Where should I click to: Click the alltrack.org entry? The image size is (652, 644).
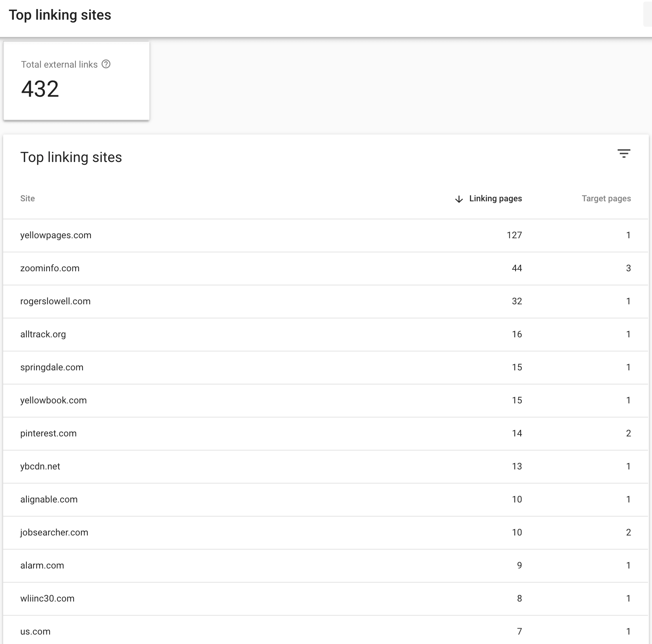click(x=43, y=334)
